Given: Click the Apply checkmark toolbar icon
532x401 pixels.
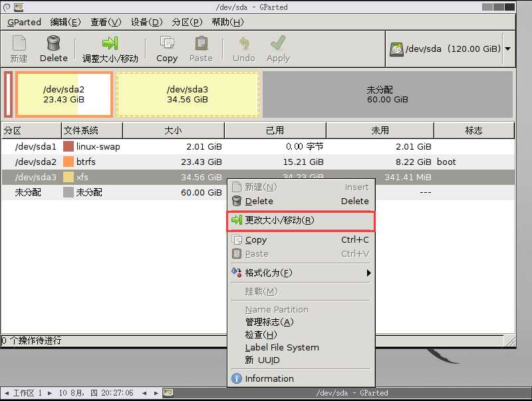Looking at the screenshot, I should tap(278, 43).
